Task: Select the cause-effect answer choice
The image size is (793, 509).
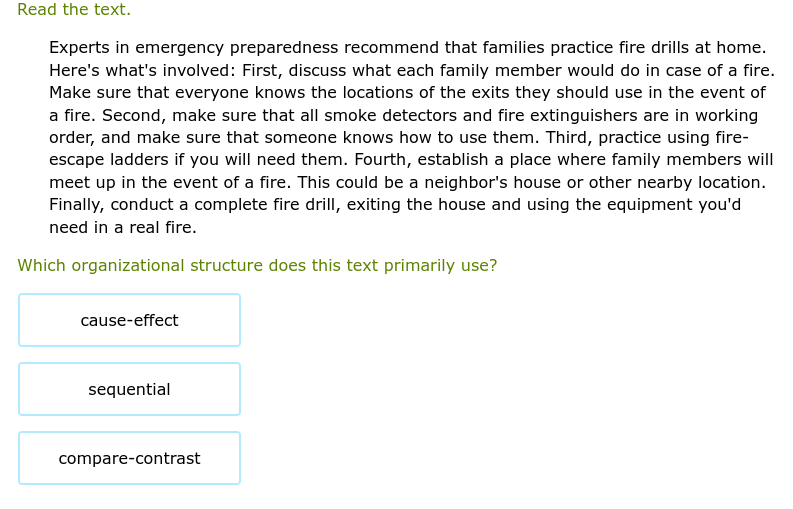Action: [129, 320]
